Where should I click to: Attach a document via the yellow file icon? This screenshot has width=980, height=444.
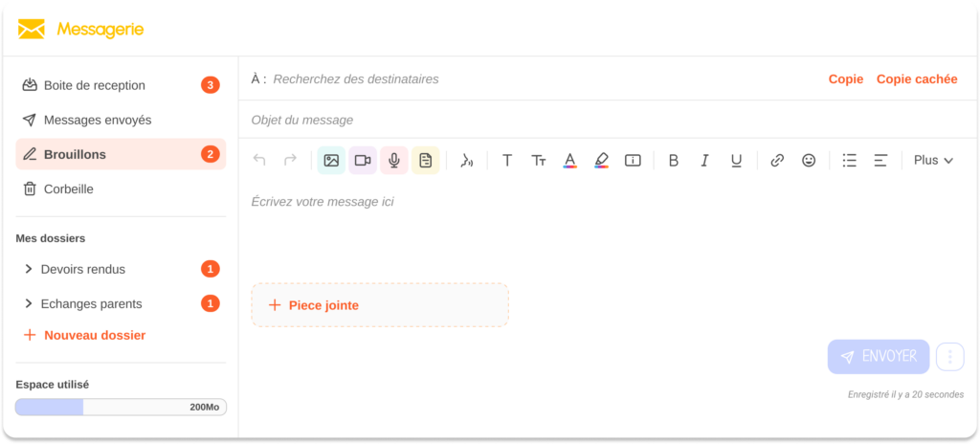point(426,161)
